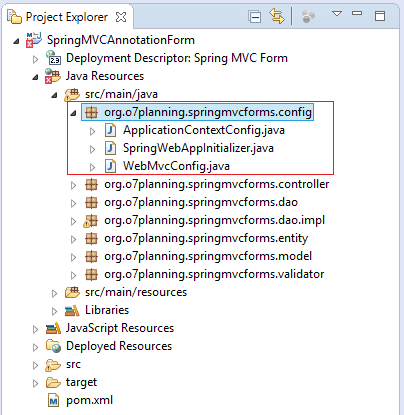The width and height of the screenshot is (404, 415).
Task: Click the controller package icon
Action: (x=91, y=184)
